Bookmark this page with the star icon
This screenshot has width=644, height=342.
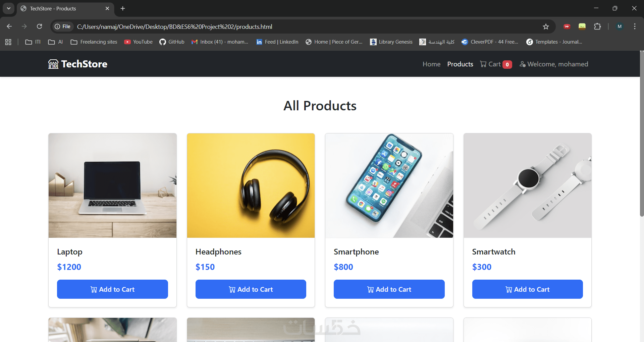[x=546, y=26]
